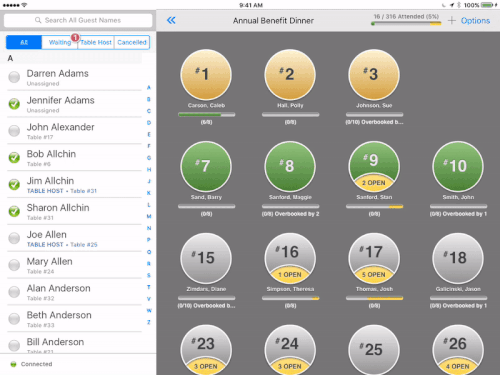
Task: Click the green Connected status indicator
Action: (13, 364)
